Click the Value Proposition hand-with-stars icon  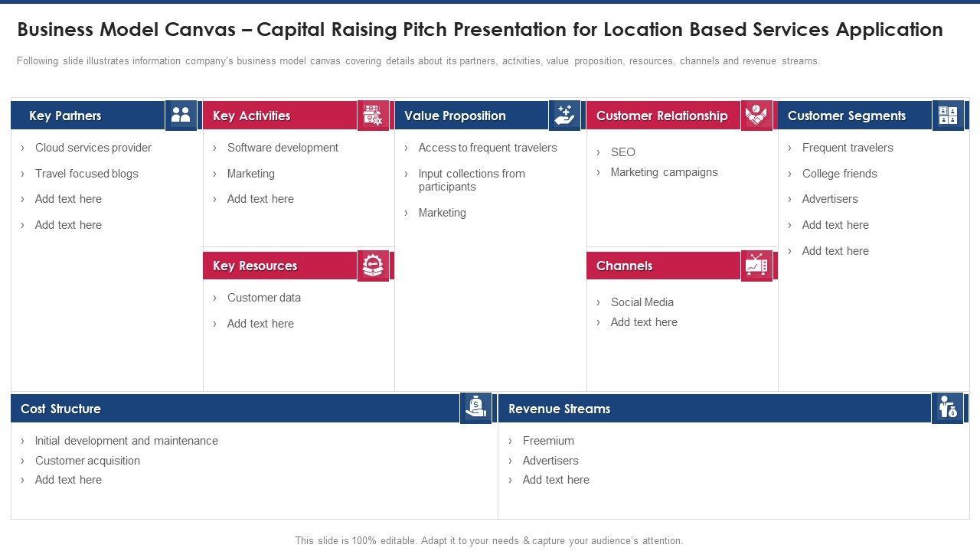(x=564, y=116)
